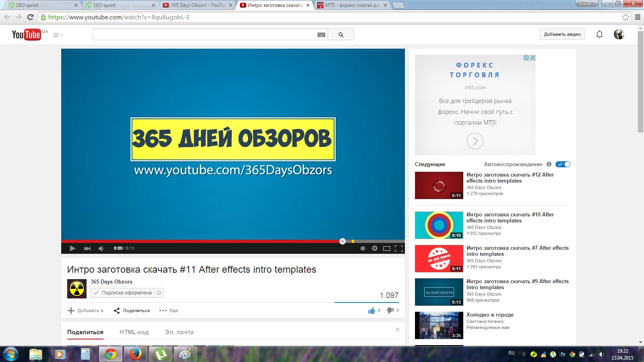
Task: Click the RU language indicator in tray
Action: [x=512, y=353]
